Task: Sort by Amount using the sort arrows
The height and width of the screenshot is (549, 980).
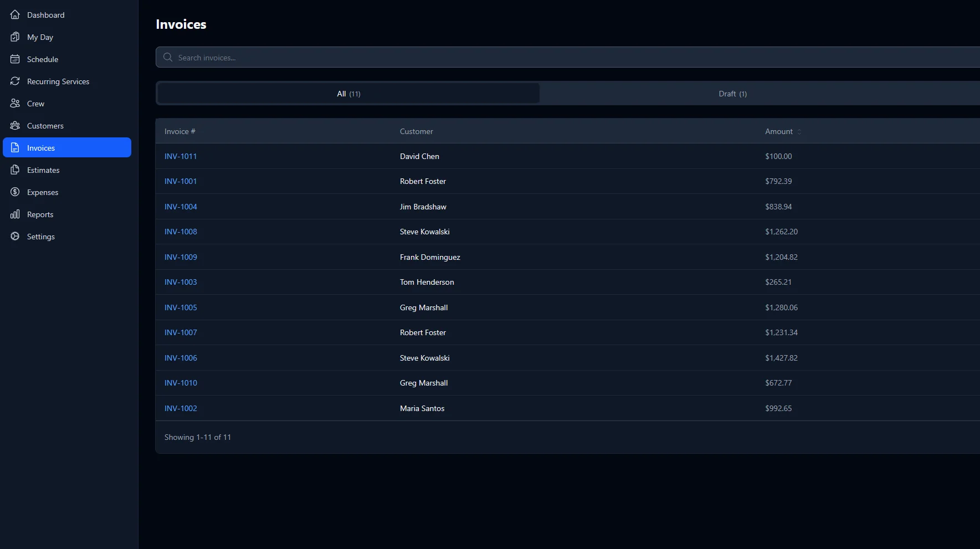Action: point(799,132)
